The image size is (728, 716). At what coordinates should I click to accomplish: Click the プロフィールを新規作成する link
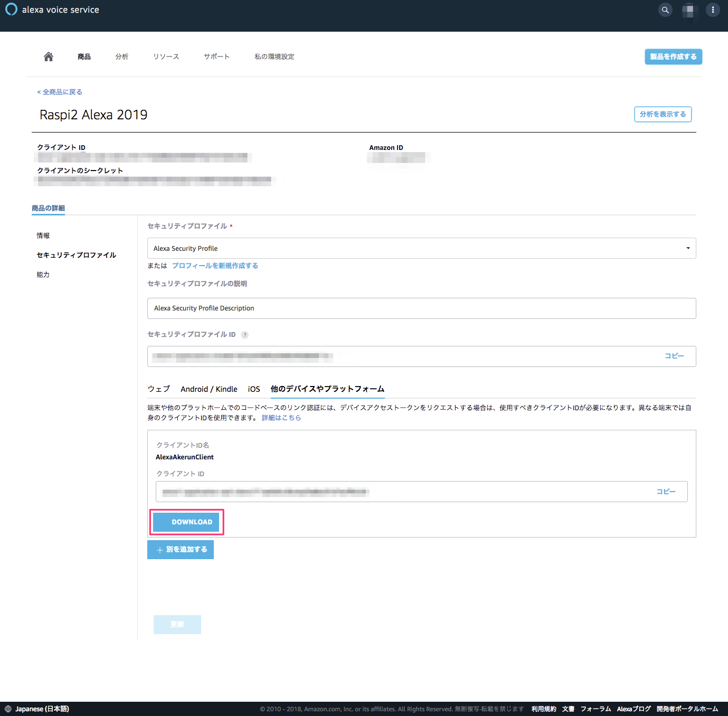[x=215, y=266]
